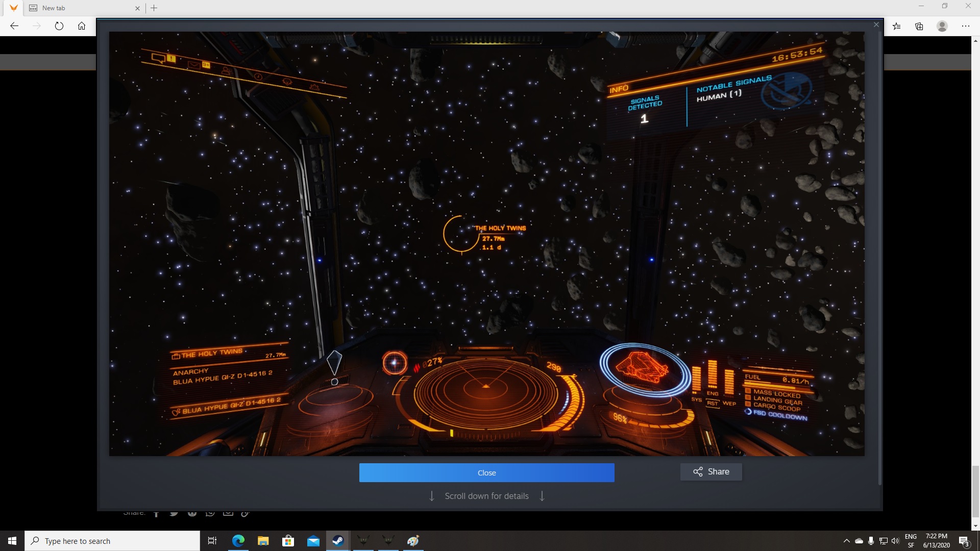The image size is (980, 551).
Task: Click the screenshot viewer dialog scrollbar
Action: coord(879,258)
